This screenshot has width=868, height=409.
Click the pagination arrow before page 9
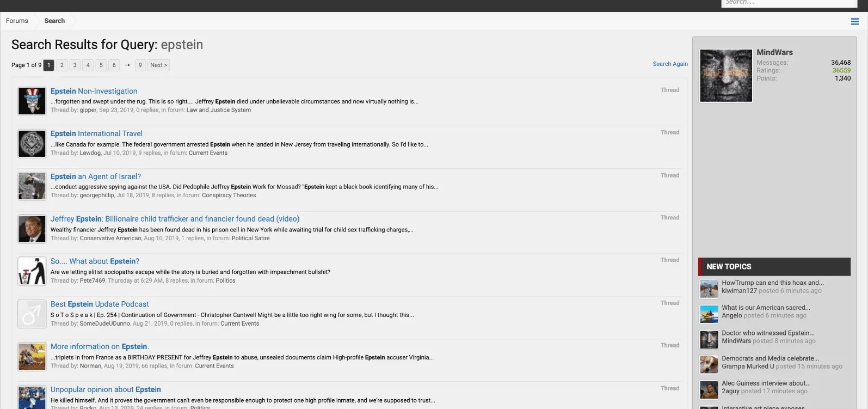[x=127, y=65]
